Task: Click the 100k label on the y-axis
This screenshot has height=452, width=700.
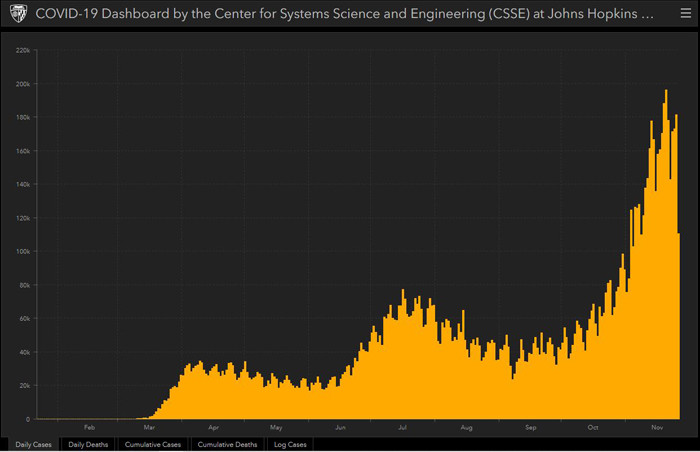Action: point(24,251)
